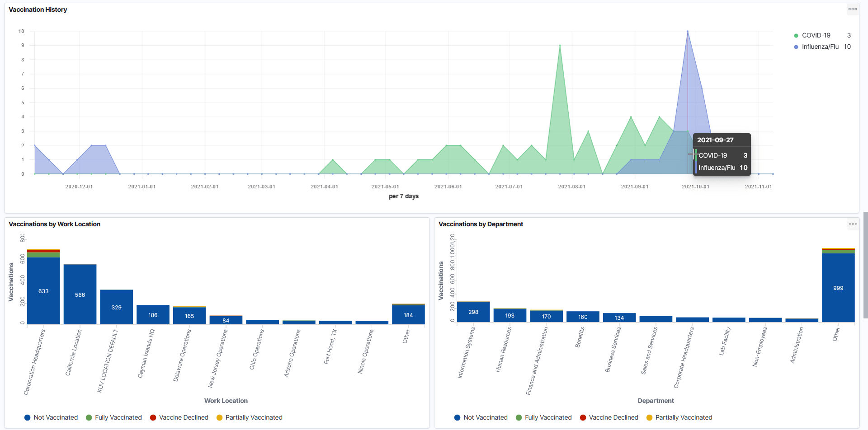The height and width of the screenshot is (430, 868).
Task: Click the Other department bar showing 999
Action: coord(838,288)
